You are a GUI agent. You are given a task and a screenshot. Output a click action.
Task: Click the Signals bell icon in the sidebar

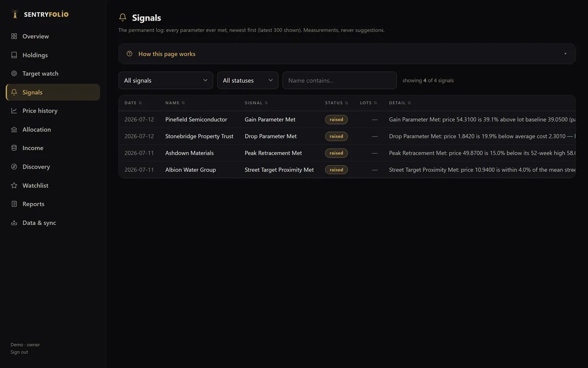(14, 92)
